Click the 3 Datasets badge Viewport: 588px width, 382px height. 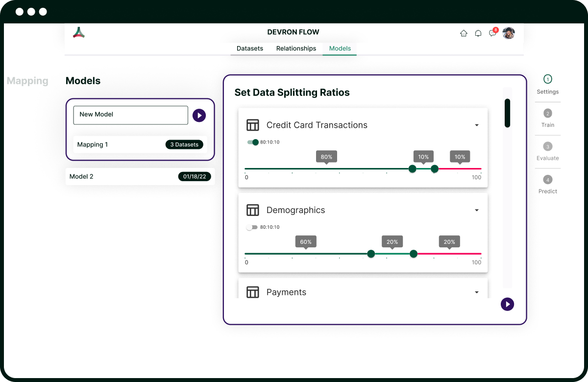(184, 144)
